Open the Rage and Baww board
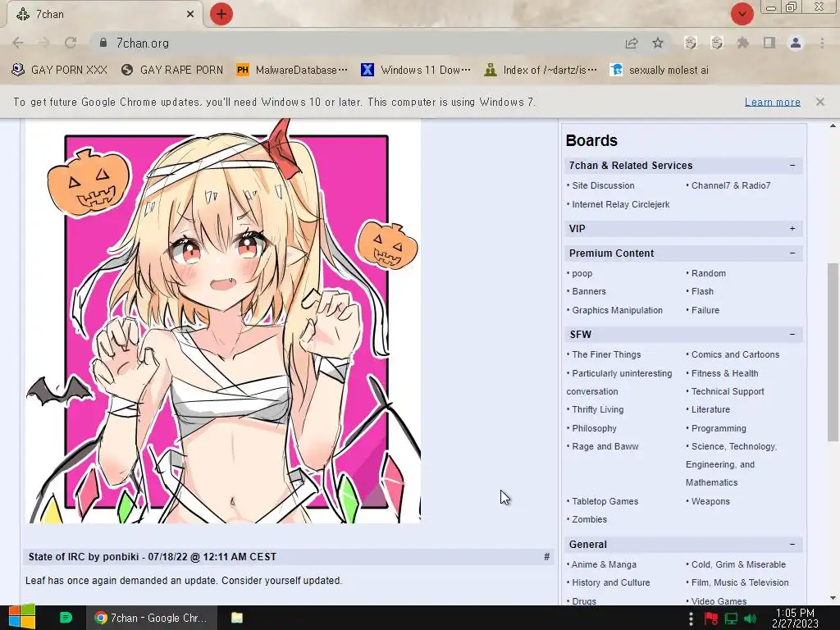 pos(605,447)
